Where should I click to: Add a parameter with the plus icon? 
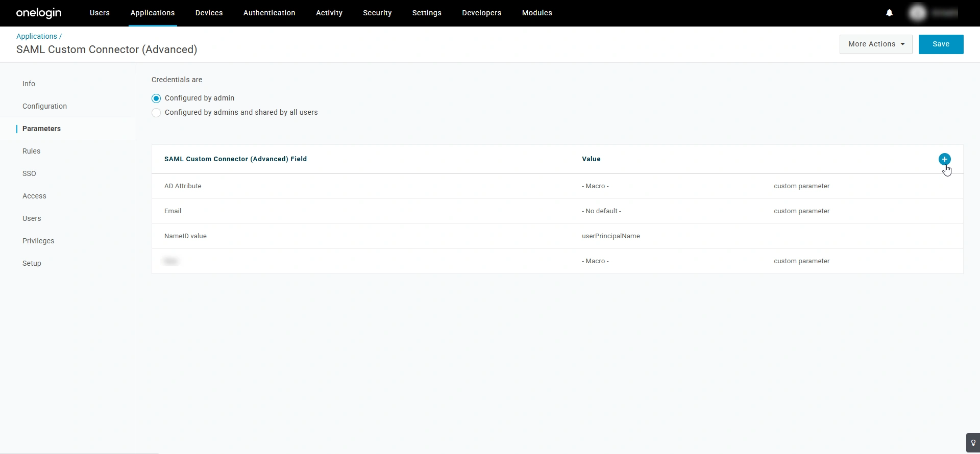(944, 159)
